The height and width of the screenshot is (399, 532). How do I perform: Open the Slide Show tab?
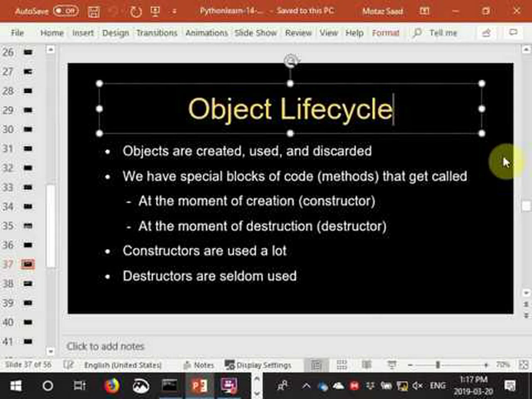point(256,32)
